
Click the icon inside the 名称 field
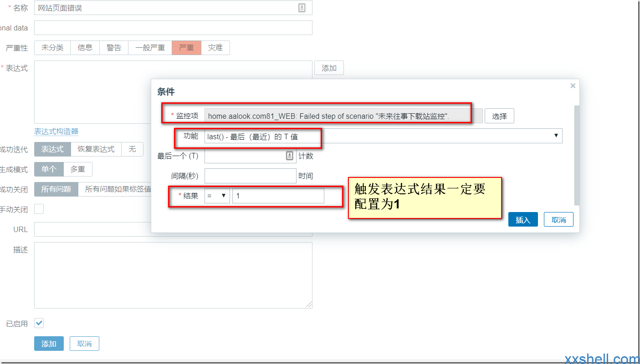[x=302, y=8]
